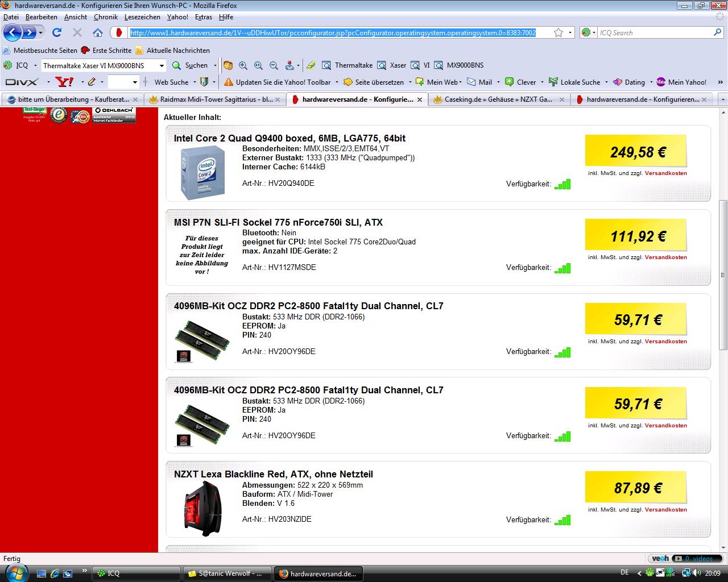Open the Lesezeichen menu

tap(143, 17)
